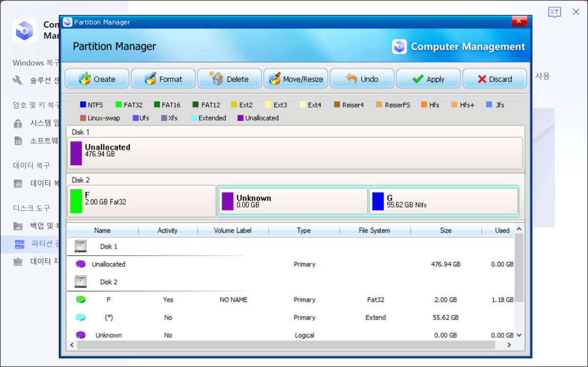Click the Disk 1 label in the list
Screen dimensions: 588x367
[109, 246]
